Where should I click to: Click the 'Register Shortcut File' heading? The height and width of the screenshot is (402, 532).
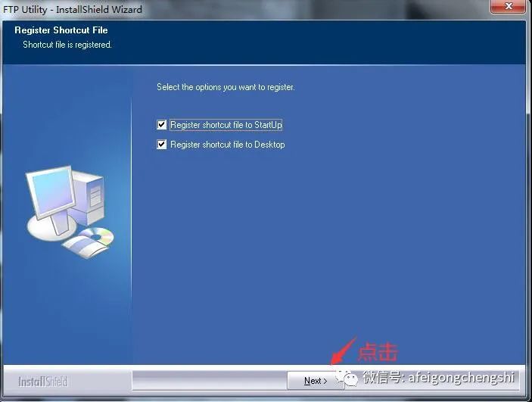tap(61, 30)
